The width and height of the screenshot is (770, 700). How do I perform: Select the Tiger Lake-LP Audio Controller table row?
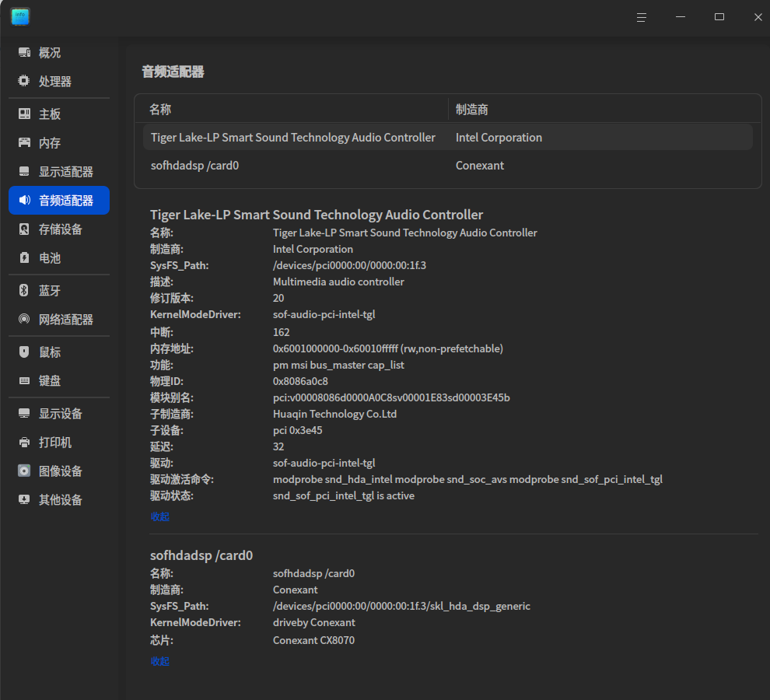pos(447,137)
